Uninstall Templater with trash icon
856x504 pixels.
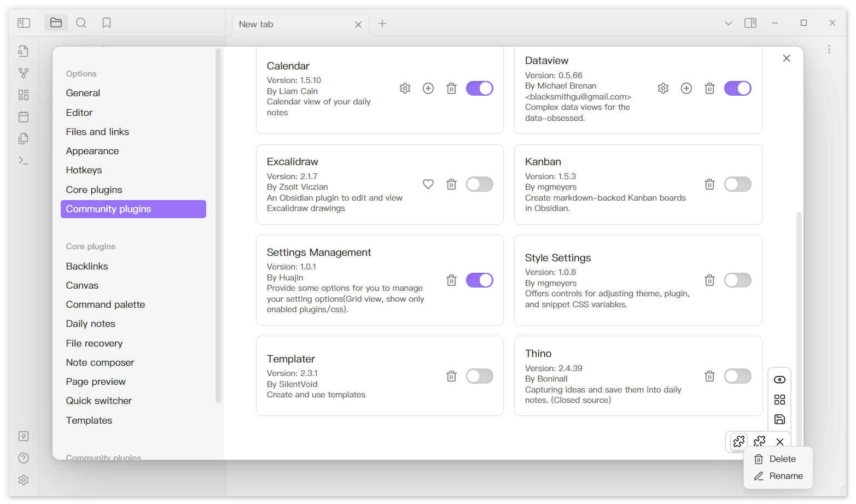[451, 376]
